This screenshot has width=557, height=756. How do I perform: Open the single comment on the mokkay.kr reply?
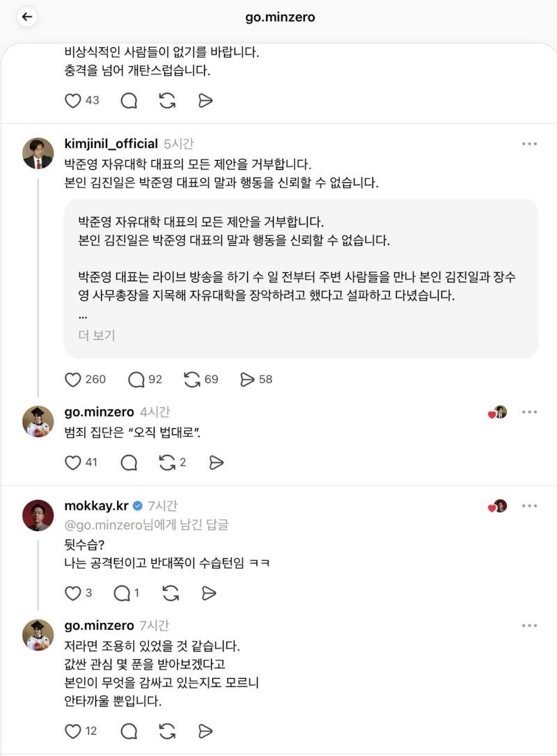pos(122,593)
